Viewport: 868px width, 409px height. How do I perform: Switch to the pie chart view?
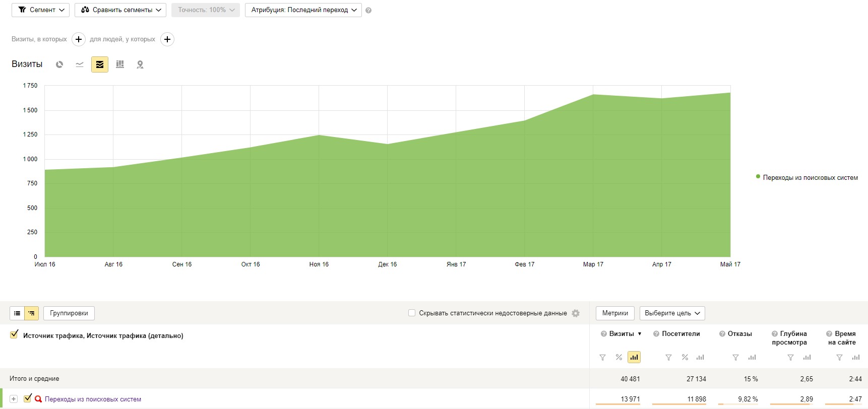[x=59, y=64]
